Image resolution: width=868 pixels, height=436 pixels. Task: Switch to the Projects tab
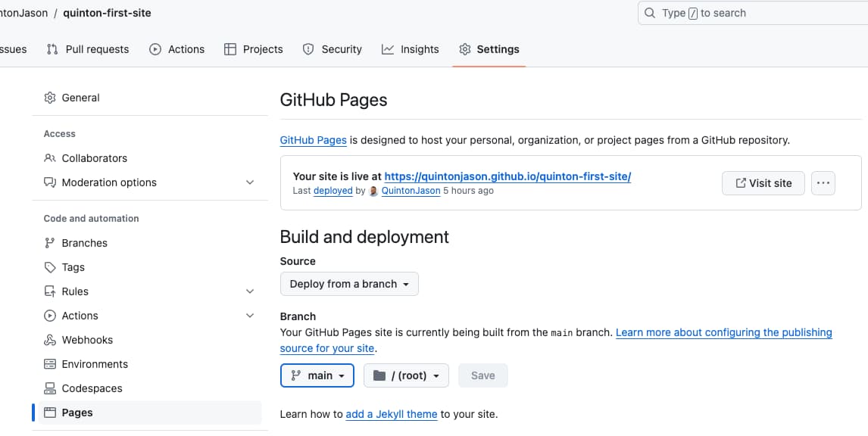point(254,49)
